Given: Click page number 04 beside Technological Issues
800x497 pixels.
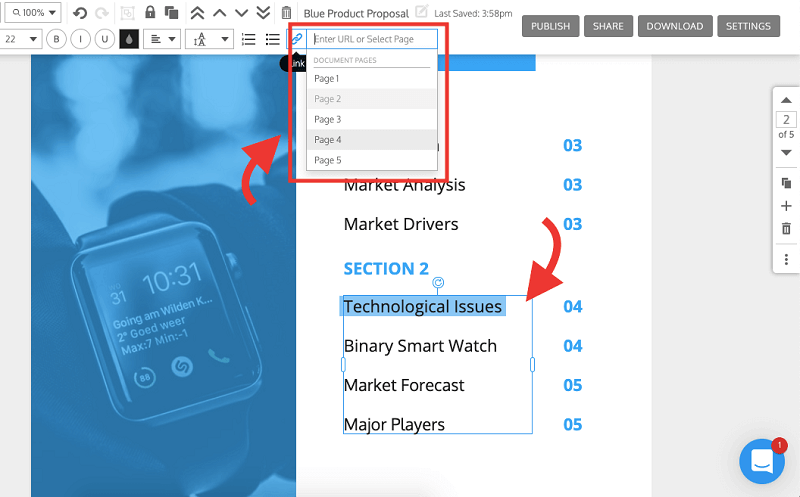Looking at the screenshot, I should 572,306.
